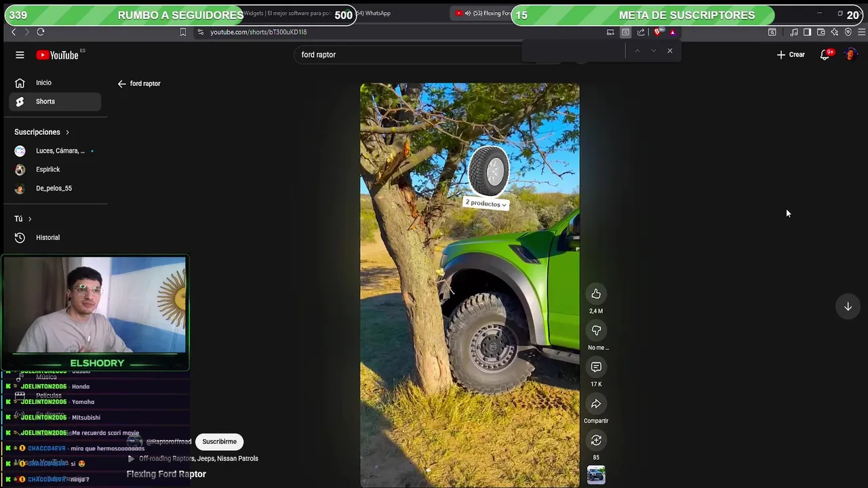The width and height of the screenshot is (868, 488).
Task: Open the sound thumbnail below remix
Action: pyautogui.click(x=596, y=475)
